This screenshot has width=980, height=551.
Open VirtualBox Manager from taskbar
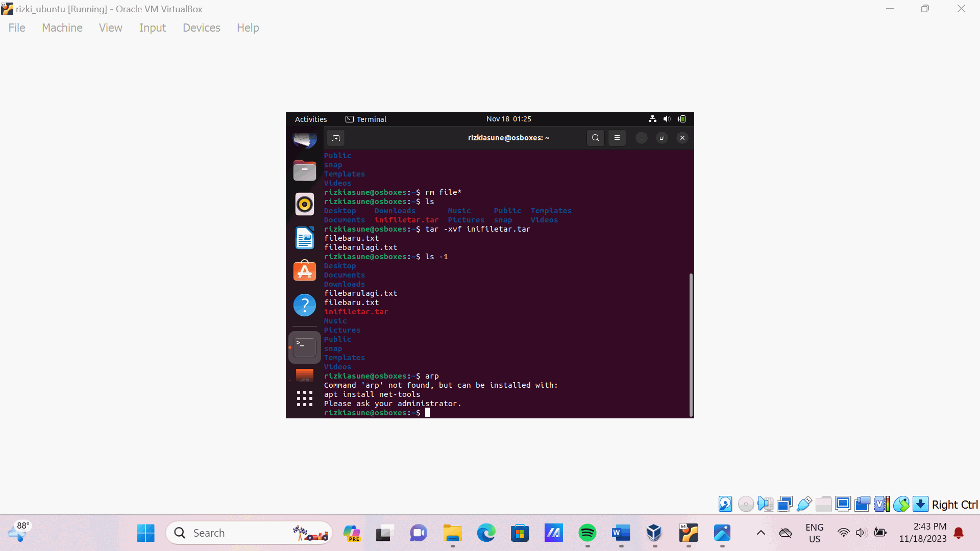tap(654, 533)
